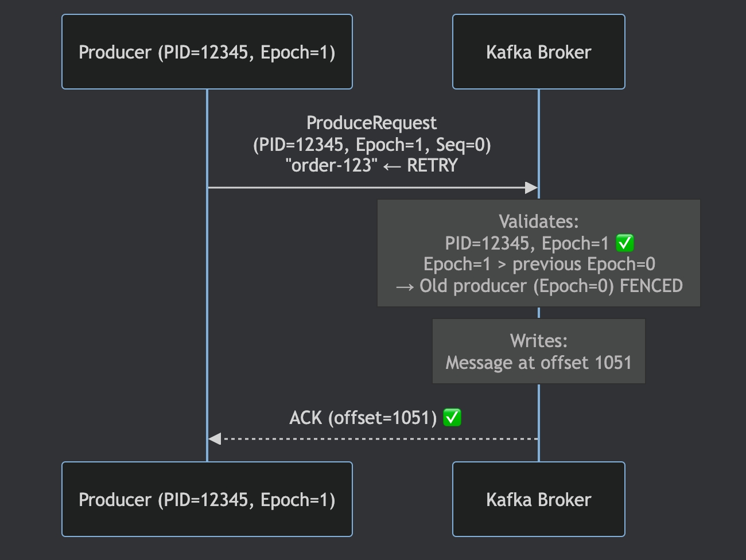Click the ProduceRequest message title text
This screenshot has height=560, width=746.
pyautogui.click(x=371, y=123)
